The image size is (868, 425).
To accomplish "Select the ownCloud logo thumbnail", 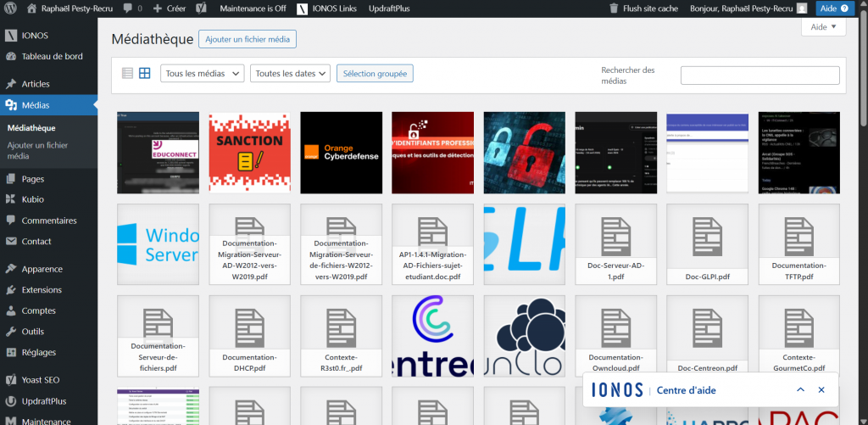I will click(x=524, y=336).
